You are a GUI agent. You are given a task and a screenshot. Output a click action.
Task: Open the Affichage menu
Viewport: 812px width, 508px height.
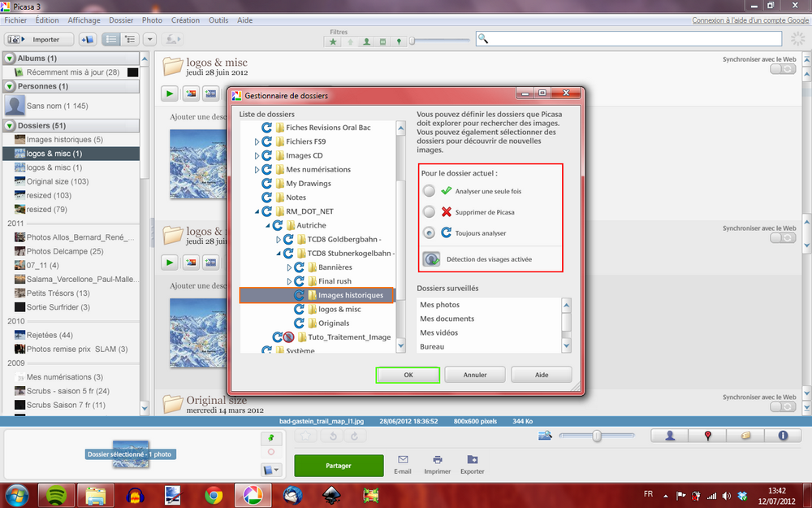point(84,20)
